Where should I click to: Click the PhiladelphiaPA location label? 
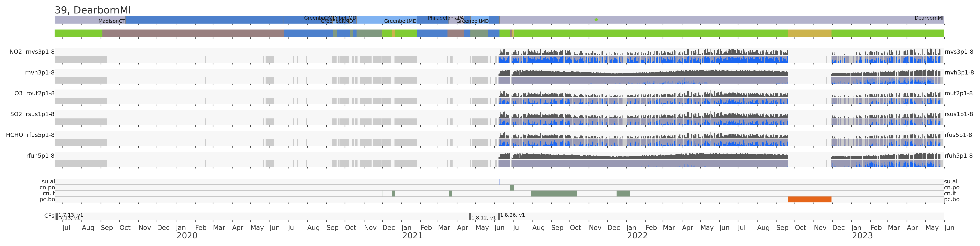[446, 18]
